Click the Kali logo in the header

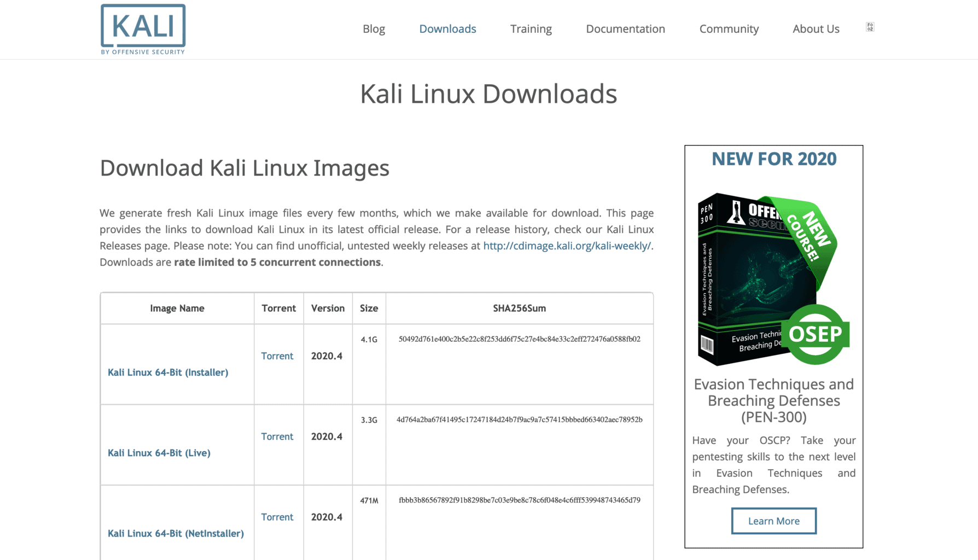point(143,25)
